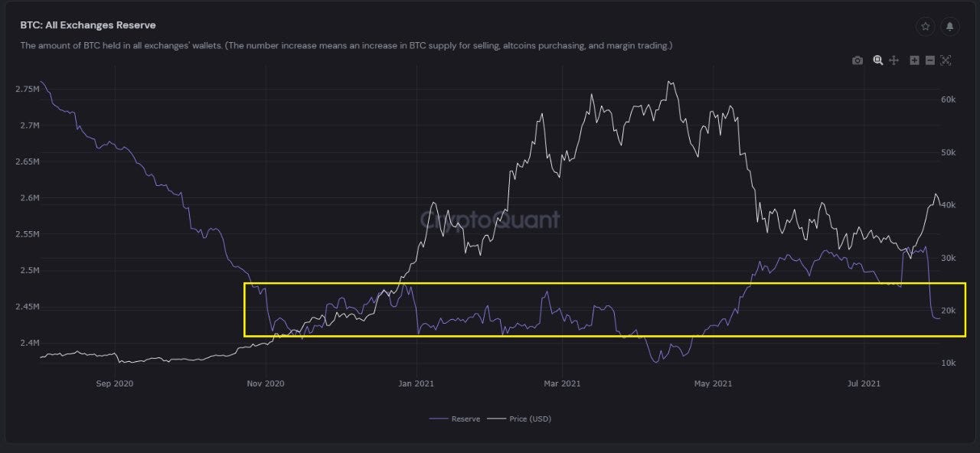This screenshot has width=980, height=453.
Task: Click the '2.65M' left axis value
Action: click(27, 161)
